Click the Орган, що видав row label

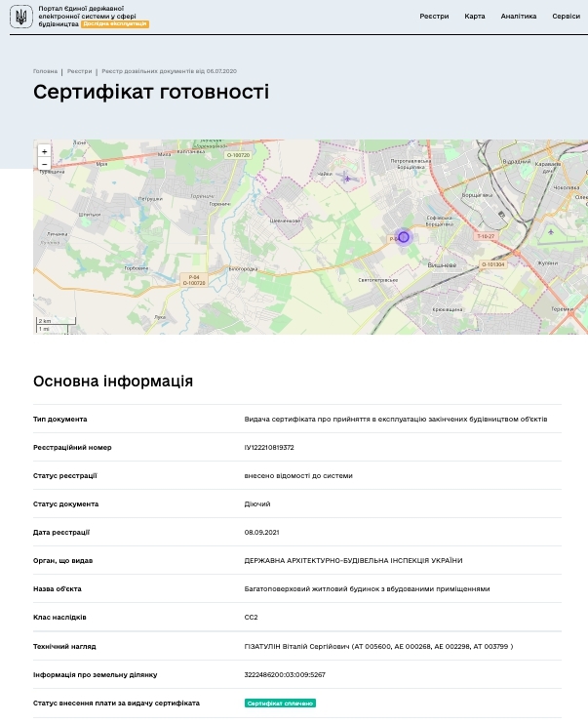pos(62,560)
